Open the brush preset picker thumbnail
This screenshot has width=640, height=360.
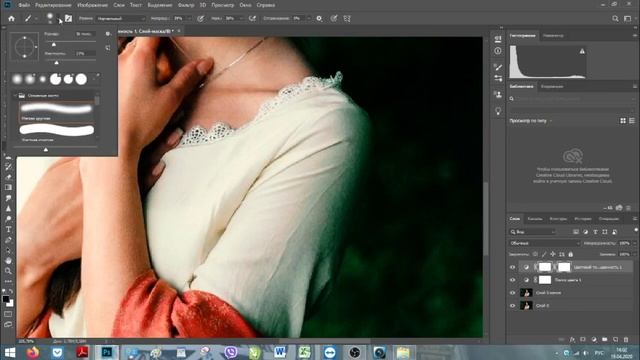pos(50,18)
